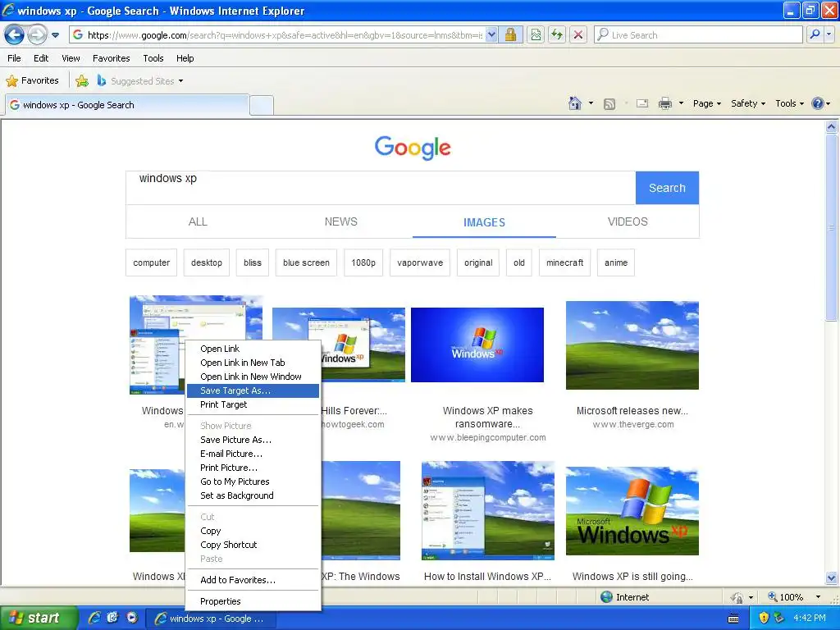840x630 pixels.
Task: Open the Safety dropdown menu
Action: point(748,103)
